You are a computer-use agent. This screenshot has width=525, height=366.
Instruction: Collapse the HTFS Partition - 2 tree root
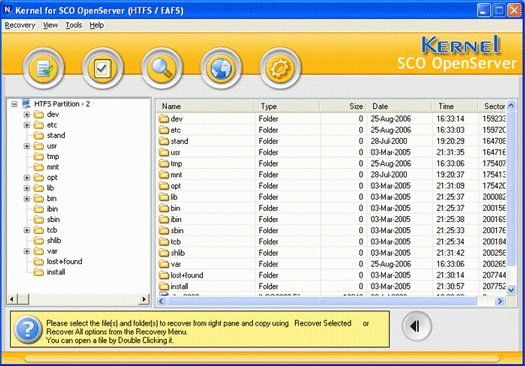coord(14,104)
